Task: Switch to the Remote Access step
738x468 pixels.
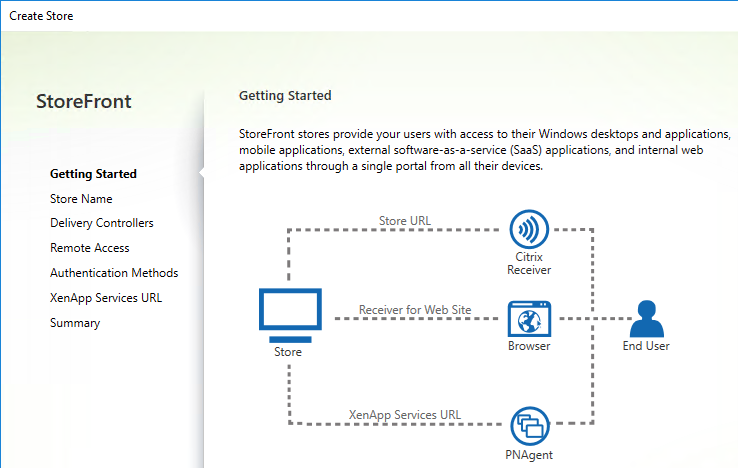Action: (x=89, y=248)
